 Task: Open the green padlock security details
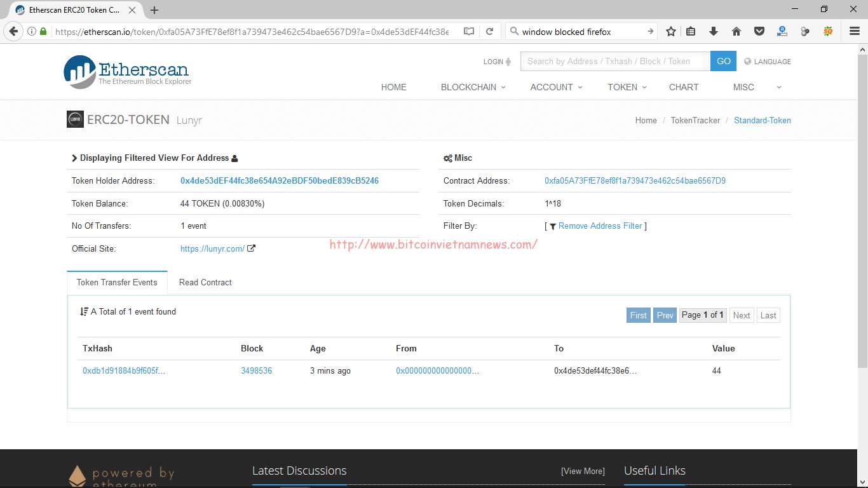(x=43, y=31)
